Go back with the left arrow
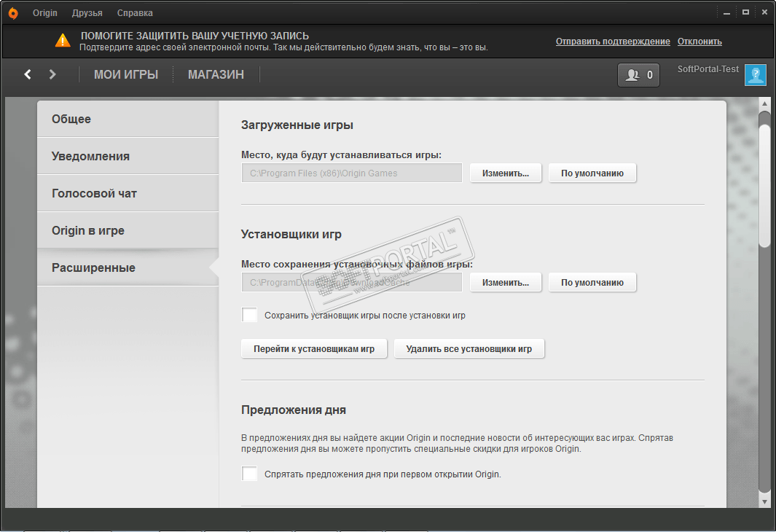The image size is (776, 532). (x=28, y=74)
